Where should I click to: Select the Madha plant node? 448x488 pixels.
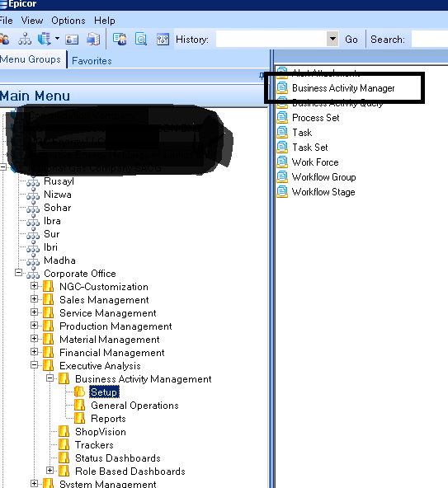[x=59, y=260]
